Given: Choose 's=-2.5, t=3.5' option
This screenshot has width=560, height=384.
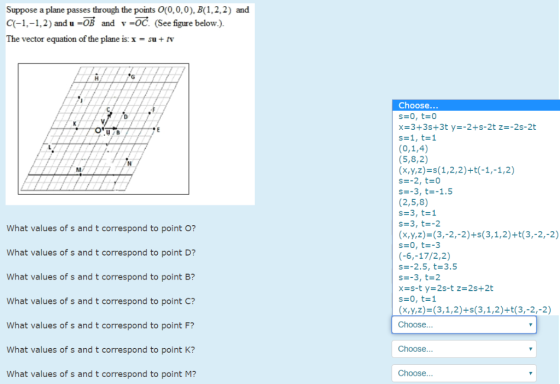Looking at the screenshot, I should tap(476, 266).
